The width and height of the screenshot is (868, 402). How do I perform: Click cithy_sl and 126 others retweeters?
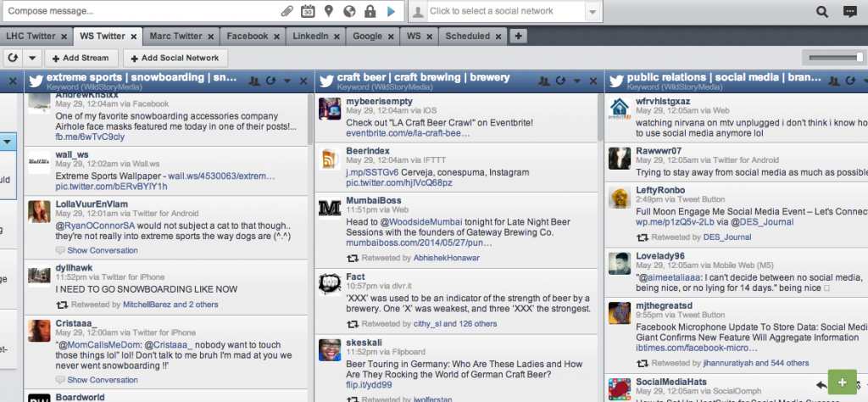(x=455, y=323)
